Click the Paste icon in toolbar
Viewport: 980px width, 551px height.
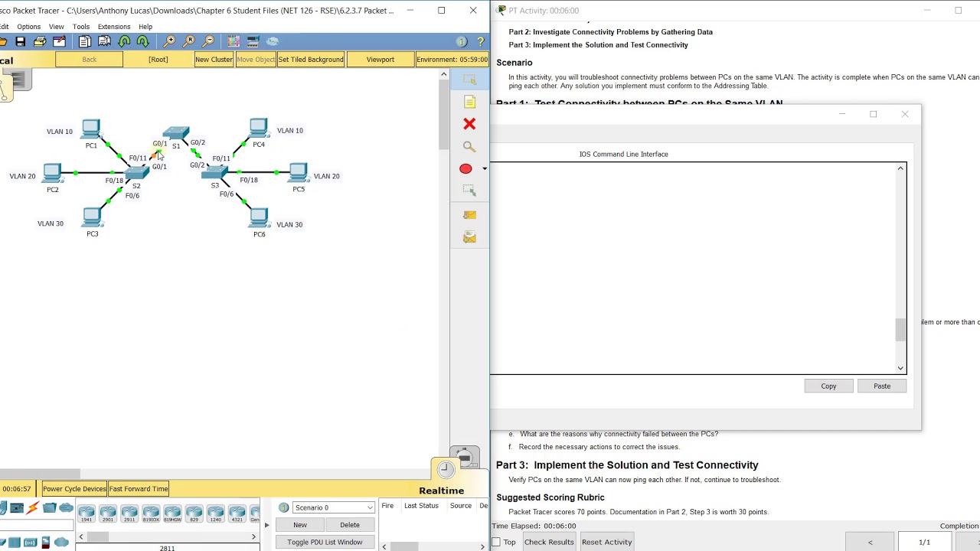coord(104,41)
